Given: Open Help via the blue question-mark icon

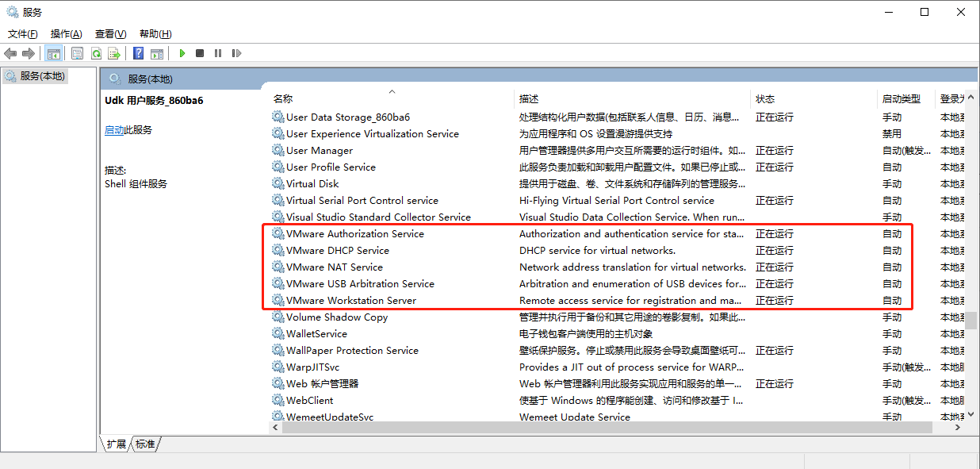Looking at the screenshot, I should tap(139, 53).
